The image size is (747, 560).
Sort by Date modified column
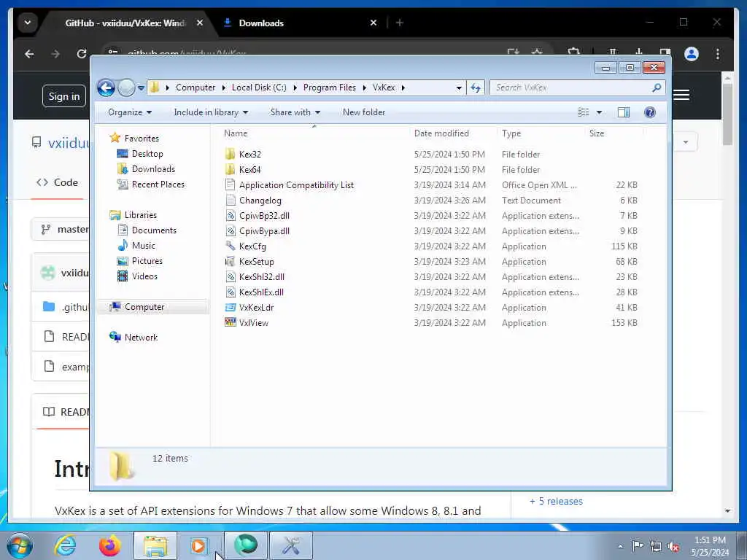pyautogui.click(x=453, y=134)
